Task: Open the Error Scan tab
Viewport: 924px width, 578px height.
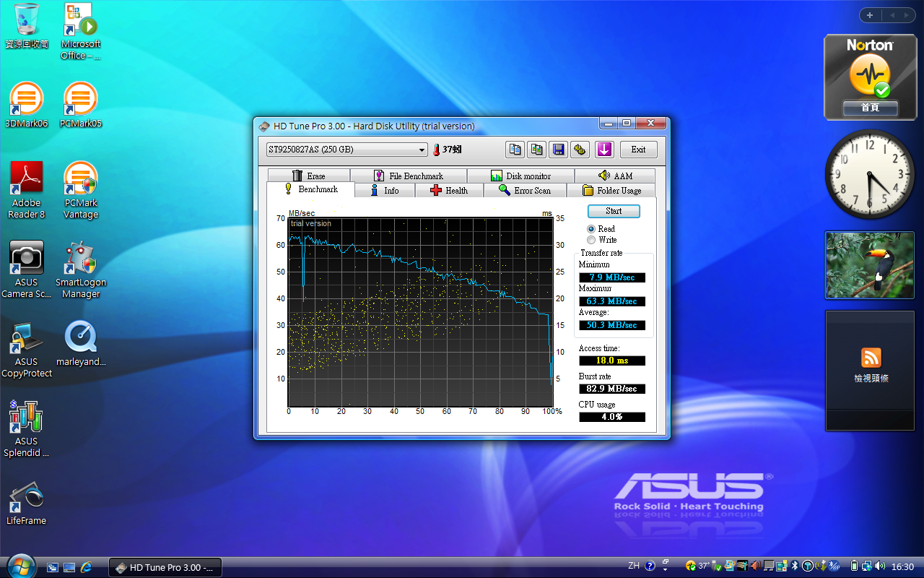Action: (x=525, y=191)
